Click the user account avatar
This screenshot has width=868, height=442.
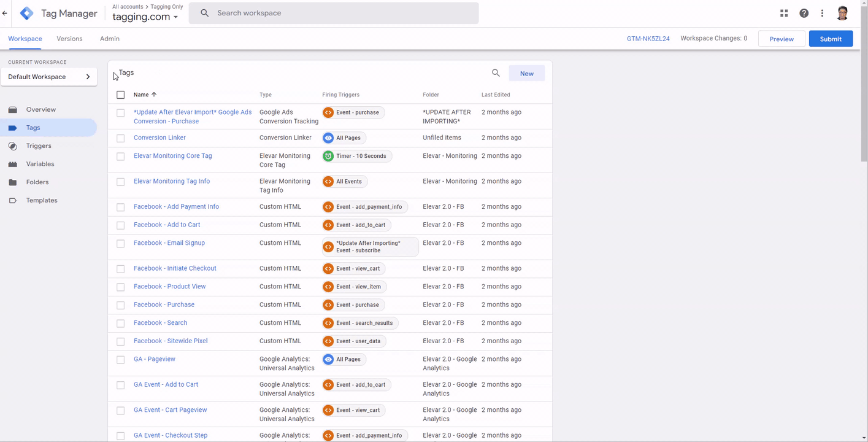(842, 13)
